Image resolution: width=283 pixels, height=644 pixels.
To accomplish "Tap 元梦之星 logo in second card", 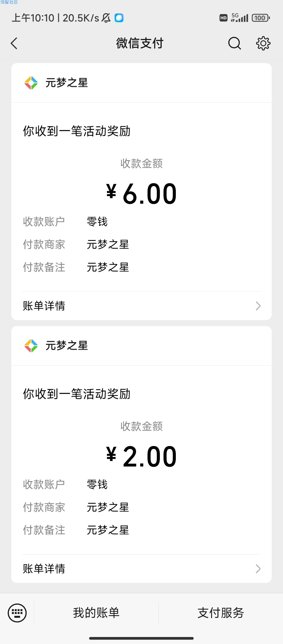I will tap(31, 346).
